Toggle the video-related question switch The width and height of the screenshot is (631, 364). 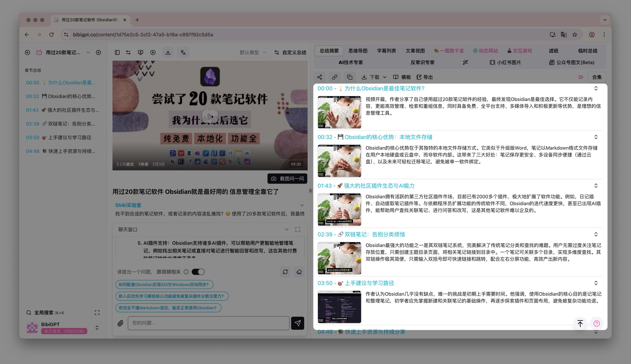[x=198, y=272]
